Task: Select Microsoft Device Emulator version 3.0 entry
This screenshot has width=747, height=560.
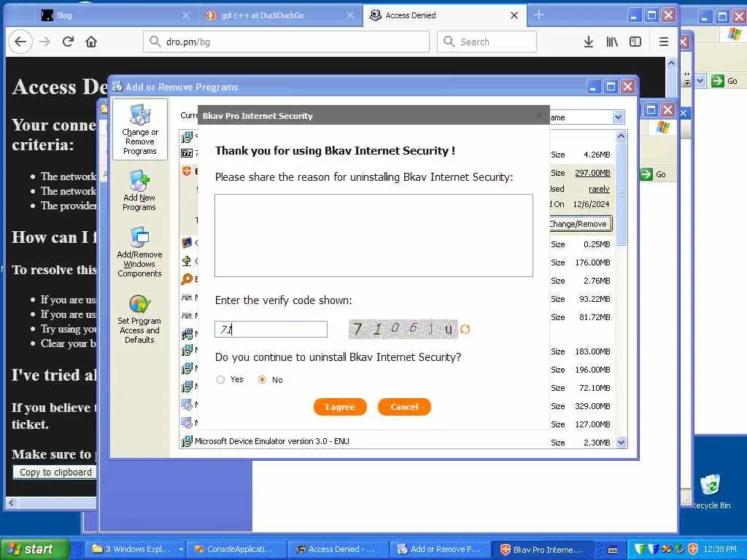Action: click(398, 441)
